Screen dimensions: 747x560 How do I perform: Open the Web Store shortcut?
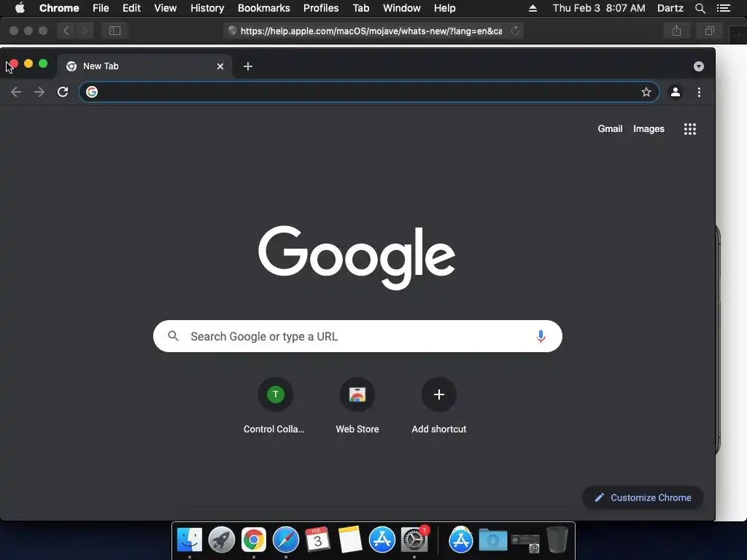point(357,405)
